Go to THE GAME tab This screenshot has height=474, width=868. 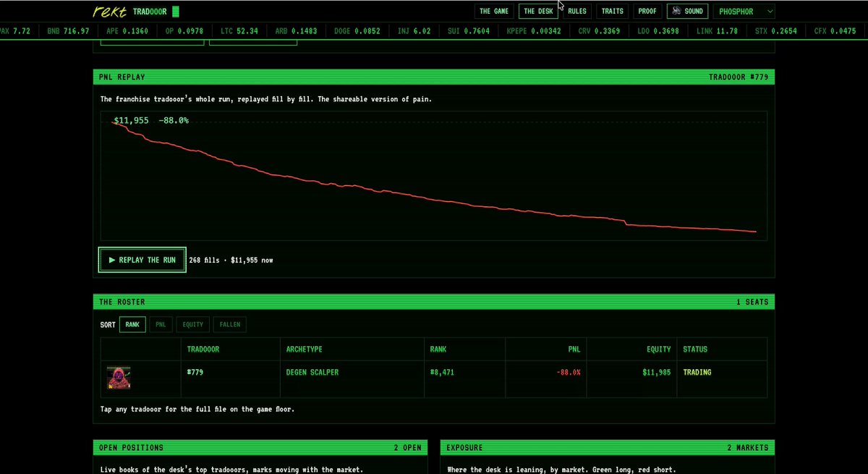[x=494, y=12]
